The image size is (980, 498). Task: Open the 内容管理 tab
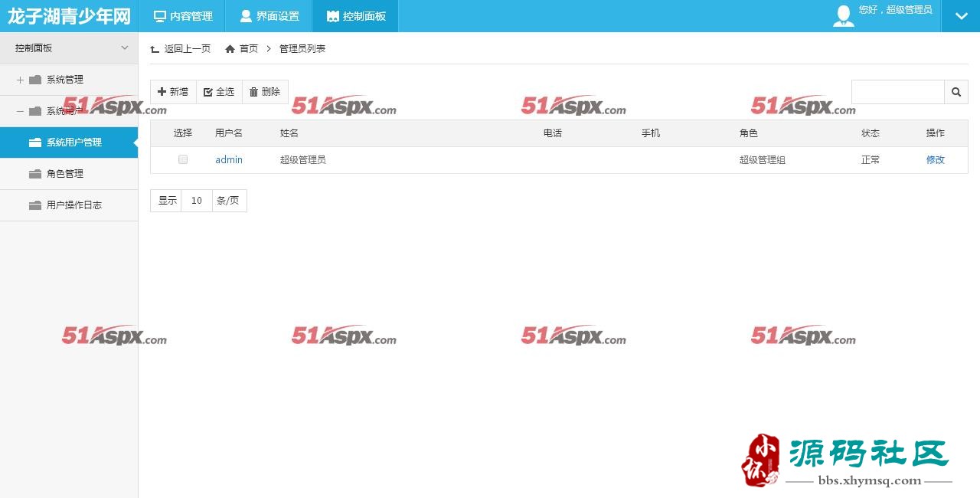pos(181,16)
